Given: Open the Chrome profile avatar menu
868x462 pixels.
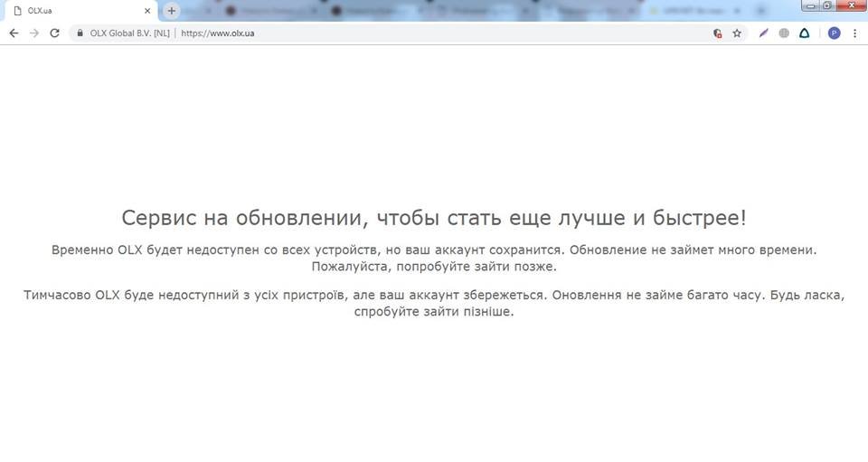Looking at the screenshot, I should click(x=835, y=33).
